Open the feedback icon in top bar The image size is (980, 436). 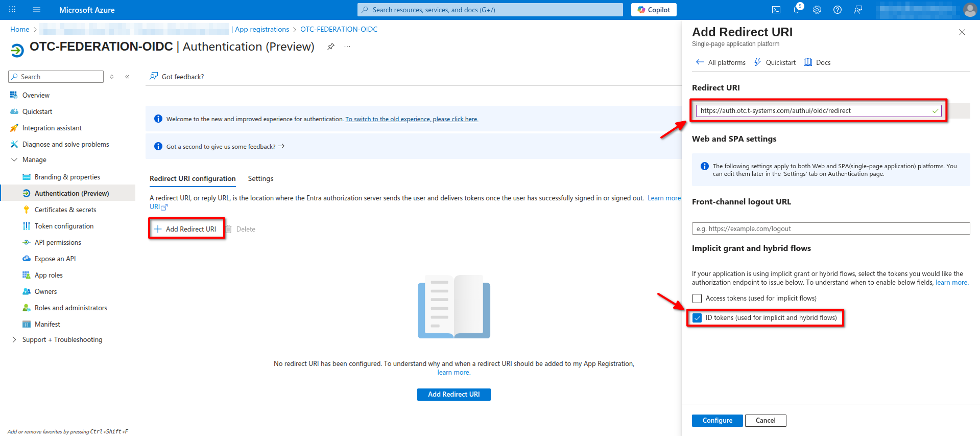point(858,10)
